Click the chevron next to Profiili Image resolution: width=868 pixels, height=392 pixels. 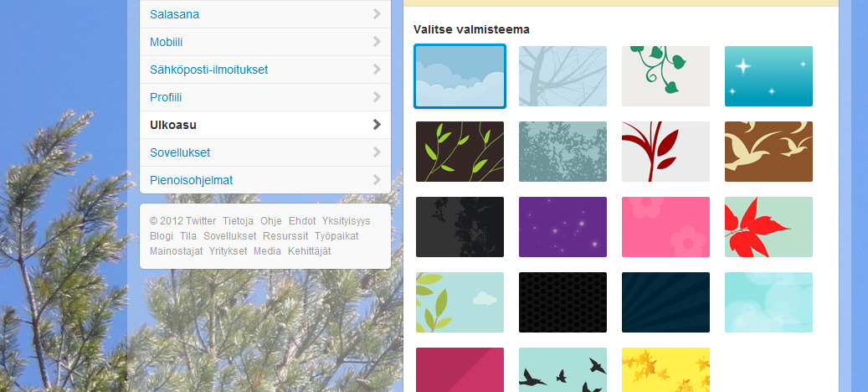point(377,97)
